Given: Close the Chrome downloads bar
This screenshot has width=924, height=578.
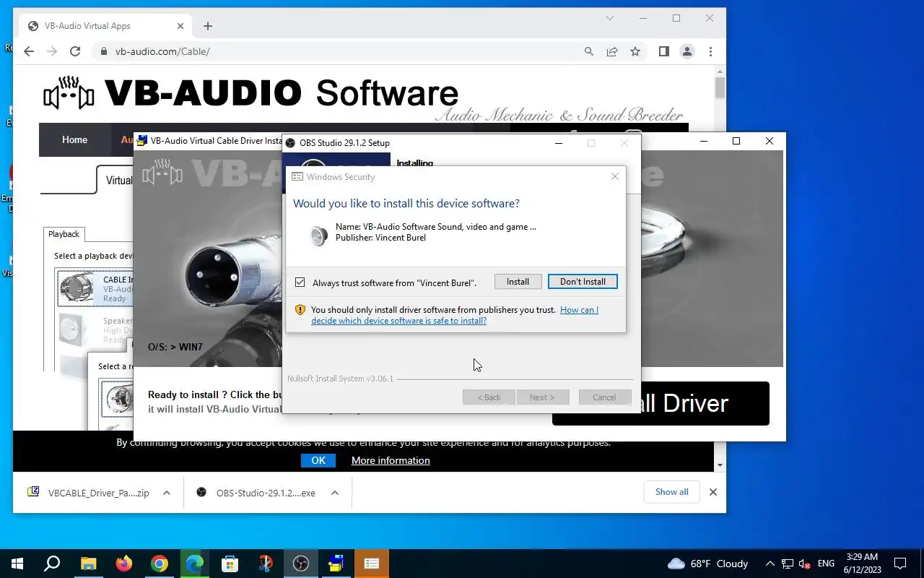Looking at the screenshot, I should (713, 492).
